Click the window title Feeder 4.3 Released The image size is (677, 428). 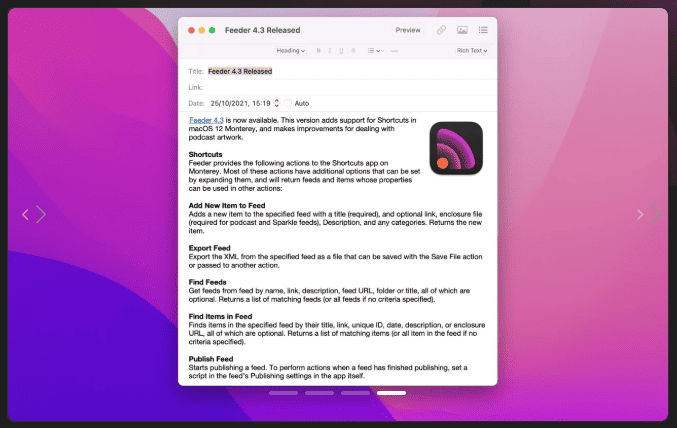(263, 30)
